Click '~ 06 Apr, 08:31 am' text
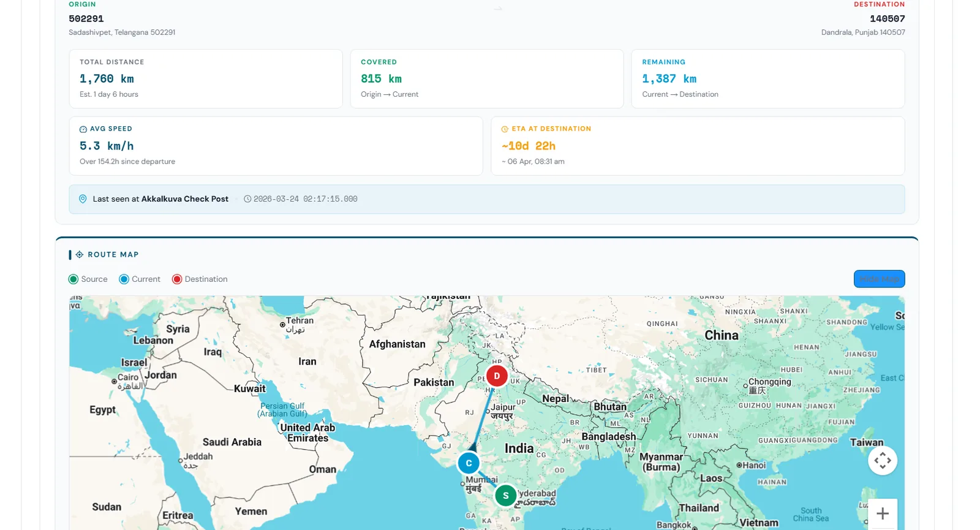The width and height of the screenshot is (980, 530). point(533,162)
